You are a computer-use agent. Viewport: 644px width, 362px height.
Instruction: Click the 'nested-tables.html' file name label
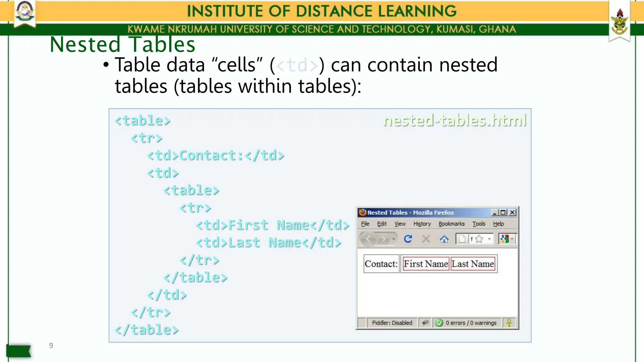pos(455,120)
